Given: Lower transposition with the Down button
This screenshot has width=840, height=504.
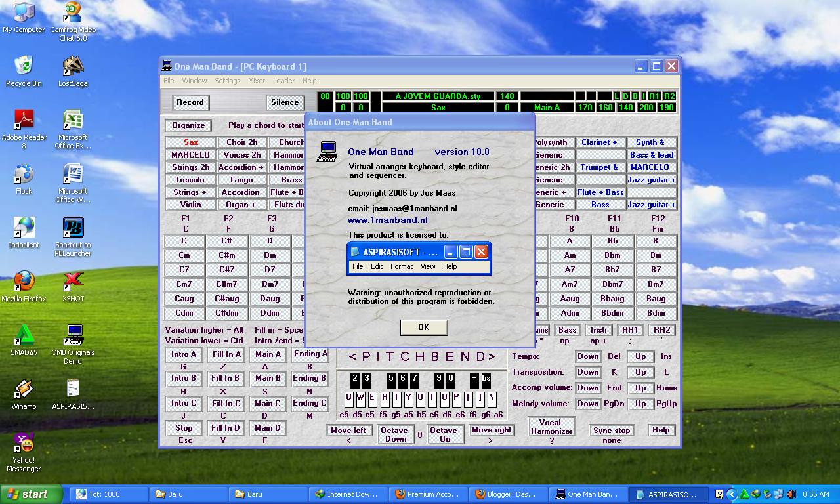Looking at the screenshot, I should 588,372.
